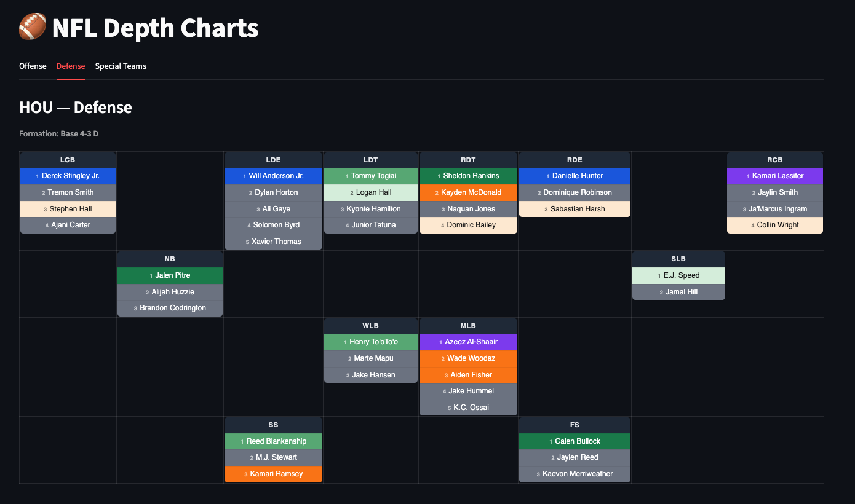This screenshot has width=855, height=504.
Task: Click Kyonte Hamilton player row
Action: [371, 209]
